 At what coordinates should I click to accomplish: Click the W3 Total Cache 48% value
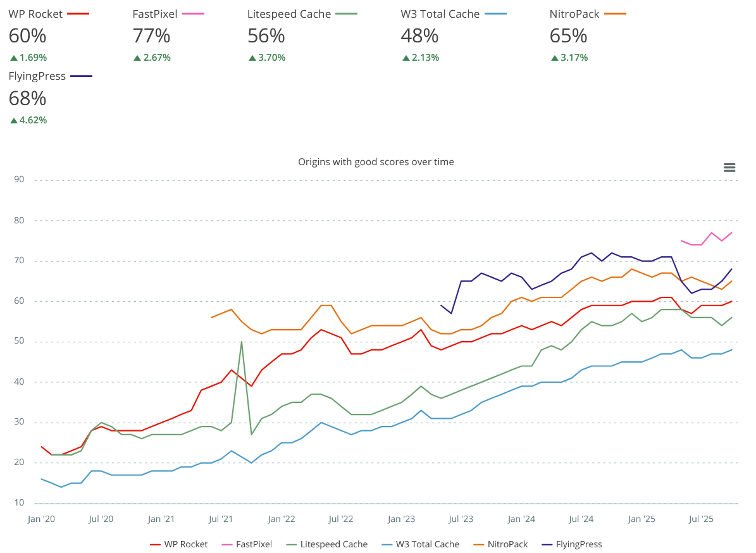[x=419, y=36]
